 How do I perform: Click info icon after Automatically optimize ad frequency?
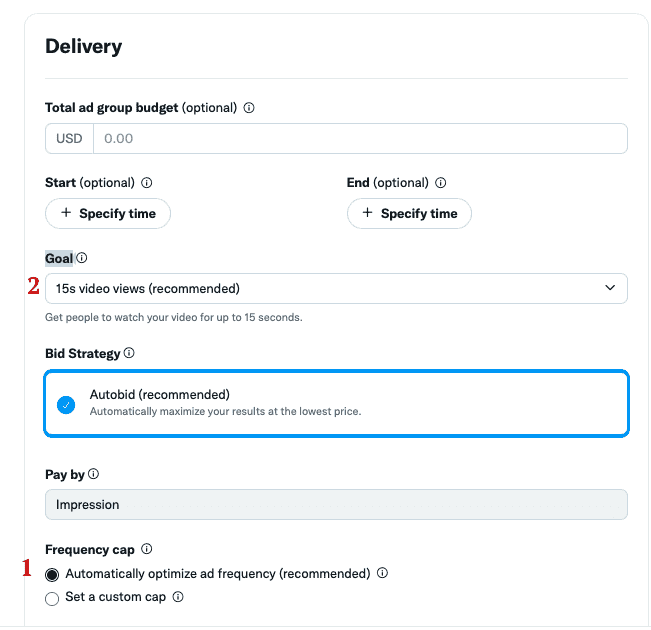(382, 573)
